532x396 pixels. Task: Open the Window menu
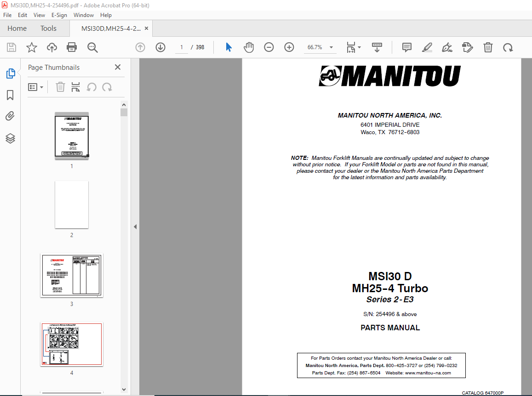84,15
